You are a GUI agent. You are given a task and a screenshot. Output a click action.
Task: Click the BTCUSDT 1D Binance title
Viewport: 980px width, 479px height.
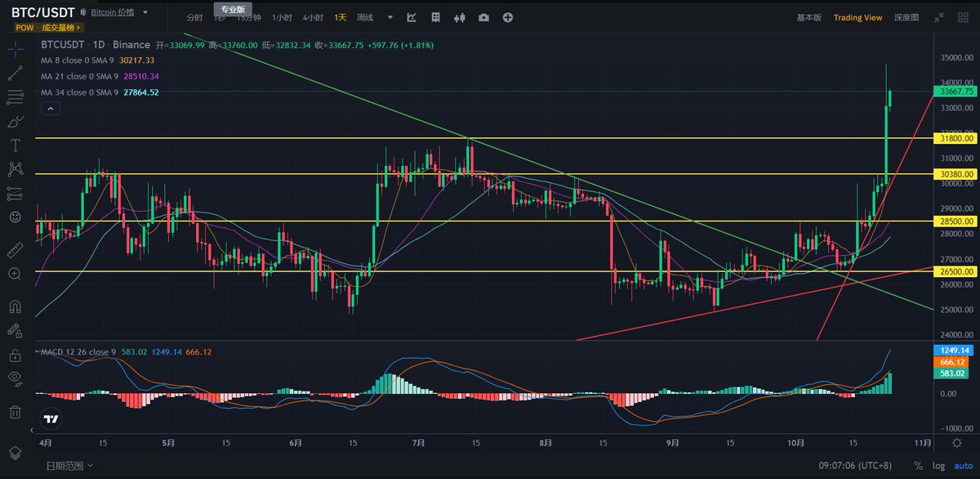pos(96,45)
